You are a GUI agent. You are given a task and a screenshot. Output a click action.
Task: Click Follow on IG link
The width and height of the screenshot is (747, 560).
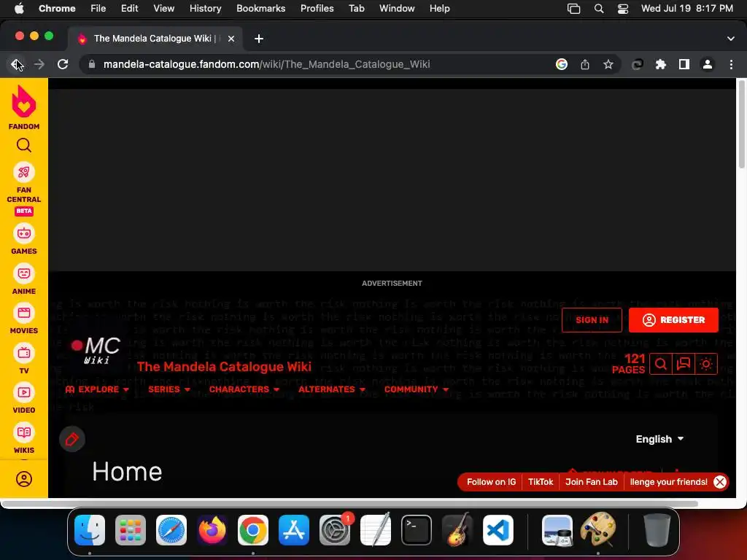pos(491,482)
